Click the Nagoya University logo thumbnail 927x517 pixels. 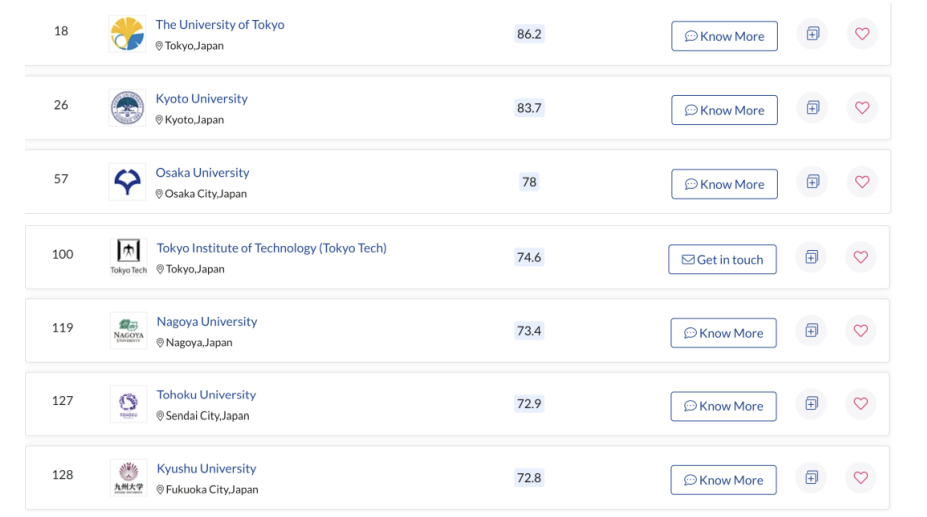coord(128,331)
